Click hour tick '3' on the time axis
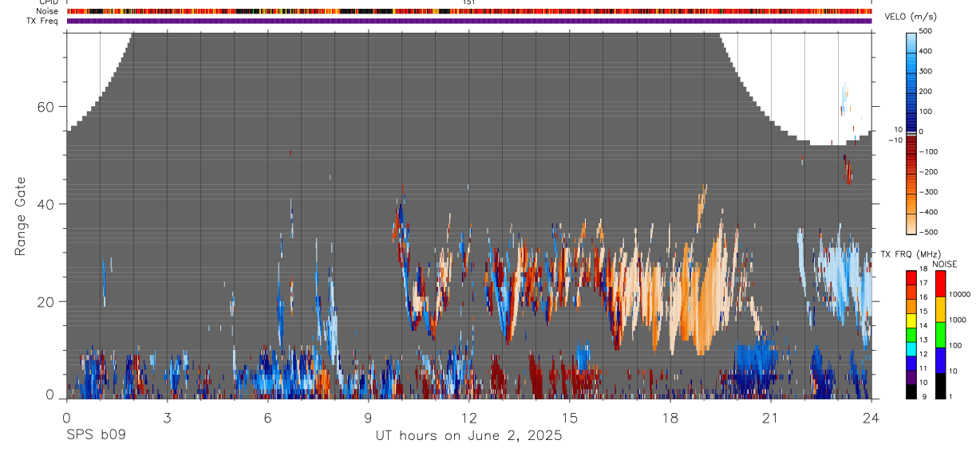Image resolution: width=980 pixels, height=452 pixels. [167, 417]
